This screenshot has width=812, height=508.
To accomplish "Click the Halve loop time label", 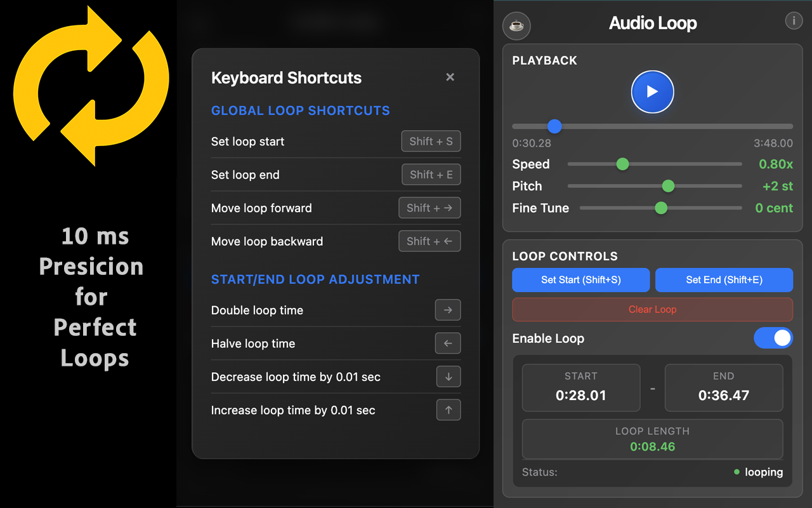I will (x=253, y=344).
